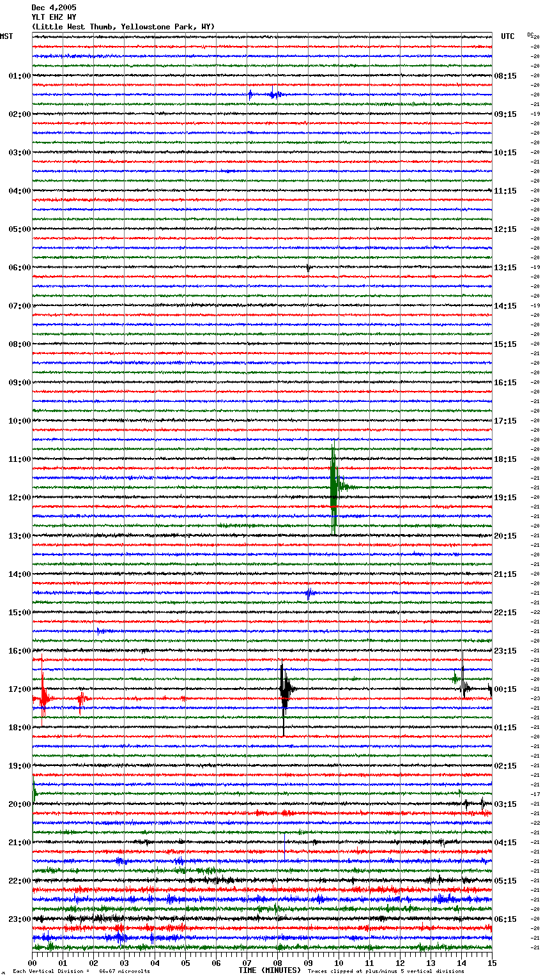Select the '00:15' UTC time label
The width and height of the screenshot is (543, 980).
505,689
